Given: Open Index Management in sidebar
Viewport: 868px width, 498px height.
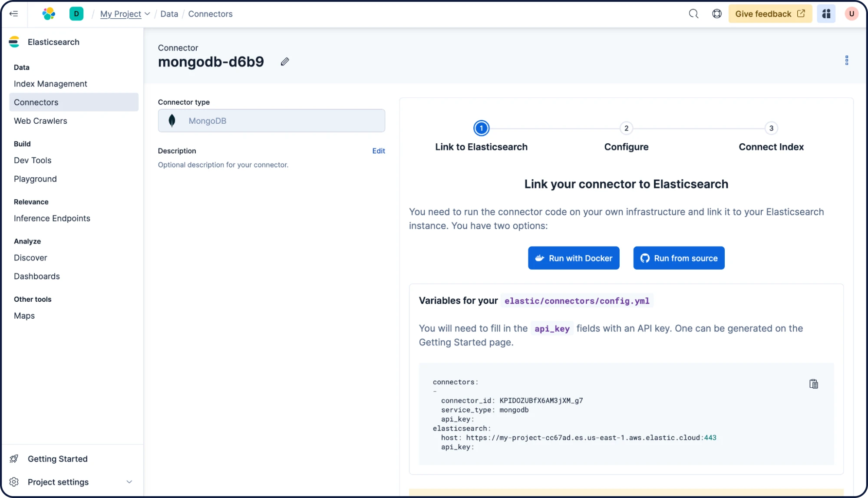Looking at the screenshot, I should [50, 84].
